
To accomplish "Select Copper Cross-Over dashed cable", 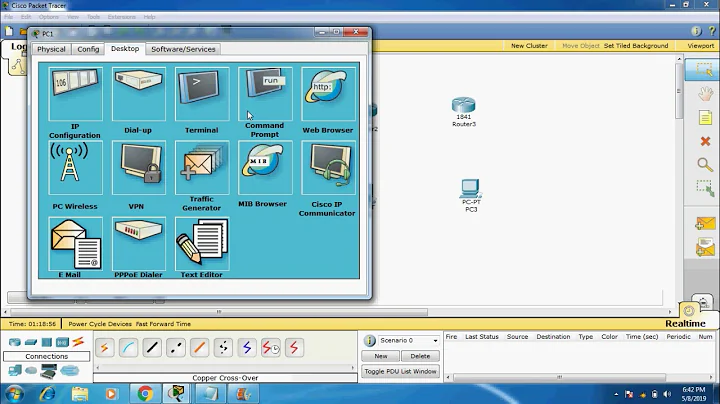I will tap(176, 348).
